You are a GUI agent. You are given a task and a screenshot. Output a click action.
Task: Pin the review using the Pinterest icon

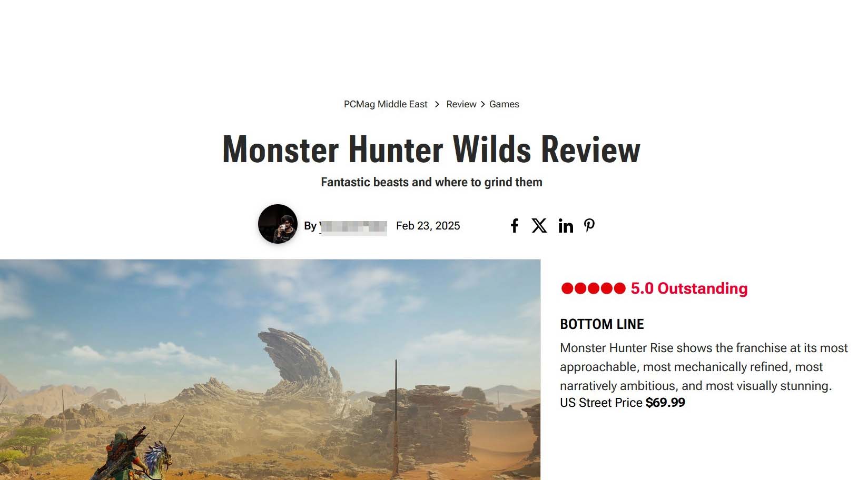tap(589, 226)
